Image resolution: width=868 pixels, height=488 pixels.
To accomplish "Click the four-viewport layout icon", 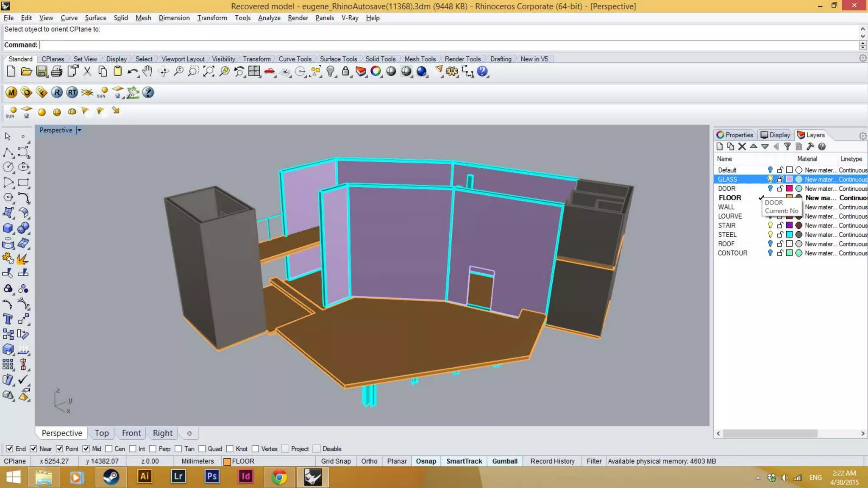I will [254, 71].
